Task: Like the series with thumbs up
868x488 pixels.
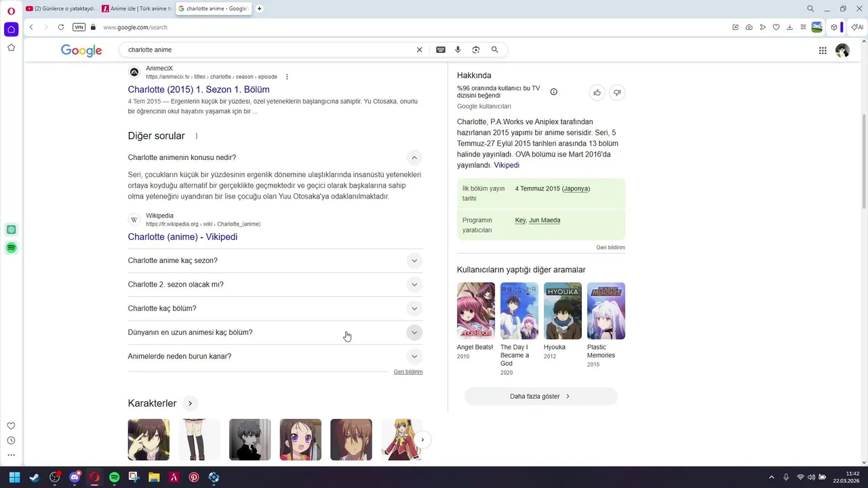Action: (597, 93)
